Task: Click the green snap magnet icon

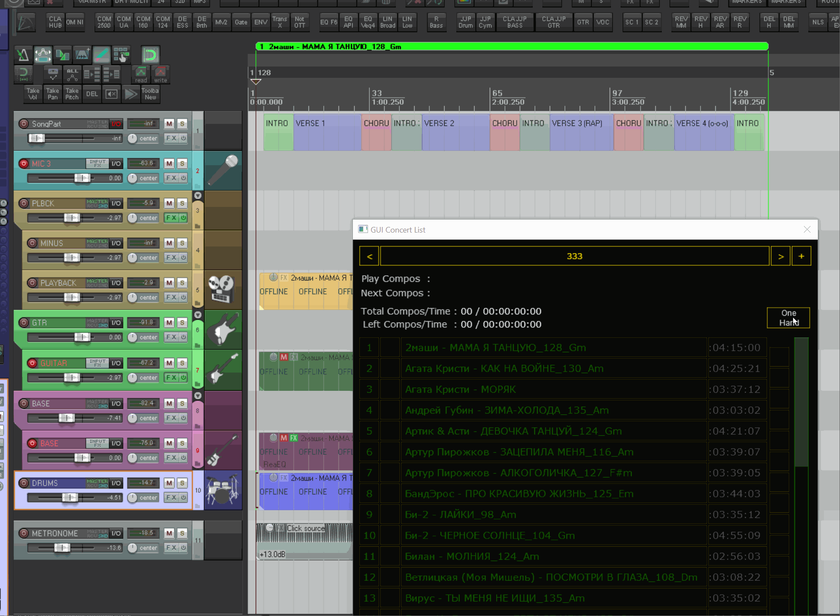Action: tap(150, 55)
